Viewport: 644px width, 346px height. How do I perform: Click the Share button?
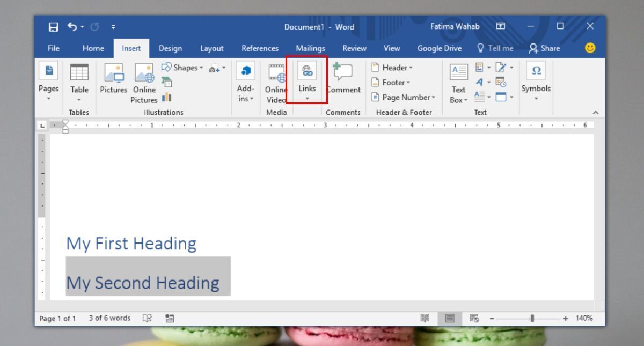point(544,48)
